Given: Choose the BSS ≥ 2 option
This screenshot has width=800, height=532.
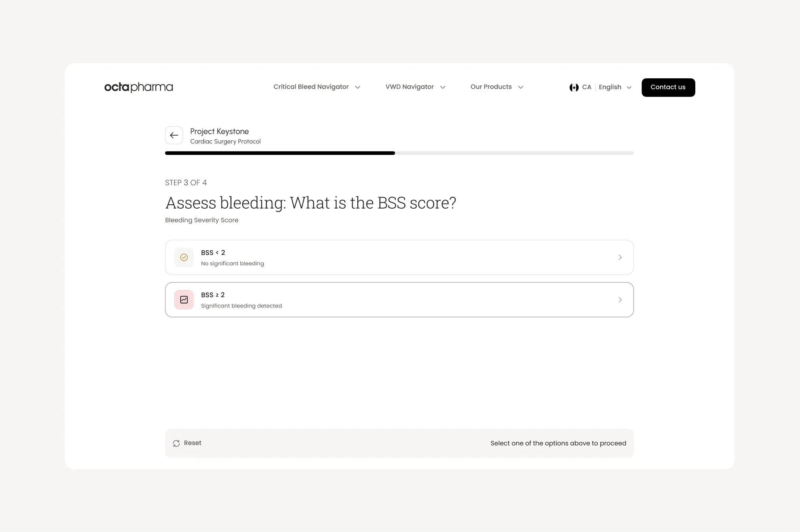Looking at the screenshot, I should [x=399, y=300].
